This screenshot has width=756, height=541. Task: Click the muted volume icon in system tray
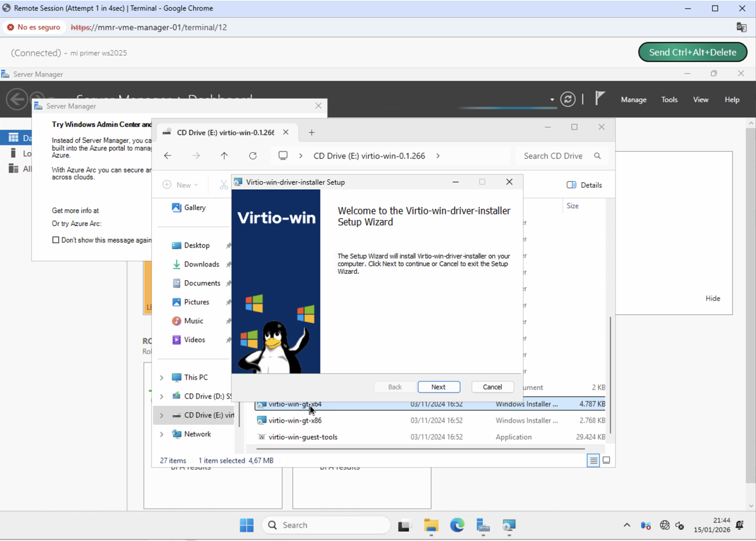click(680, 526)
